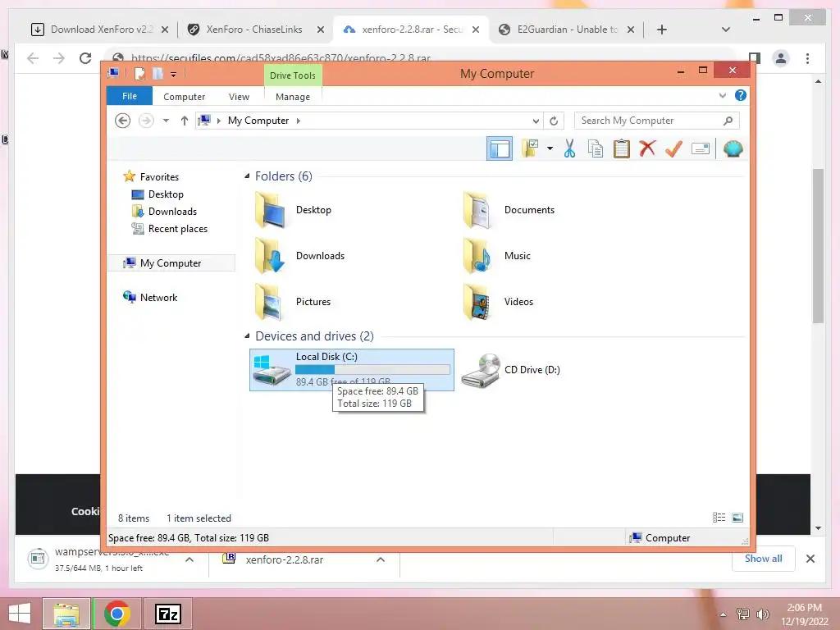Select Recent places under Favorites
This screenshot has width=840, height=630.
coord(177,229)
